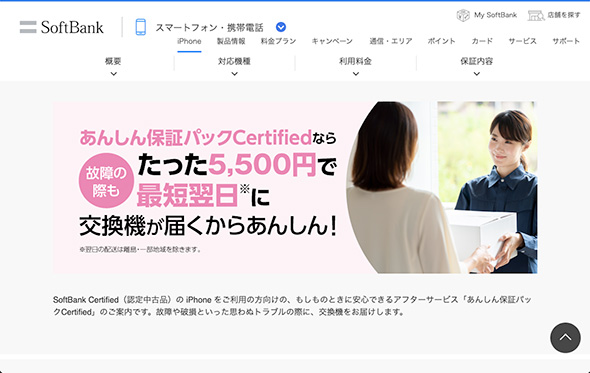Open My SoftBank link
The image size is (590, 373).
(x=495, y=15)
